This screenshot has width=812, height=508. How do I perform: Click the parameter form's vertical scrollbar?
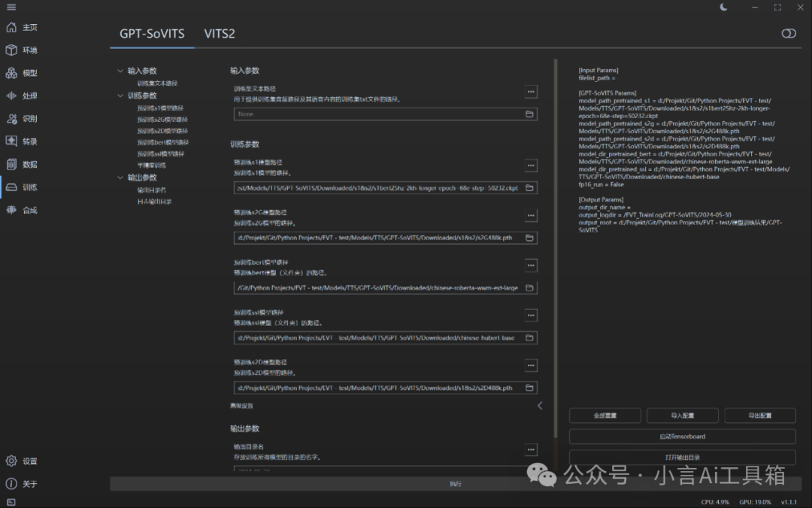coord(556,248)
